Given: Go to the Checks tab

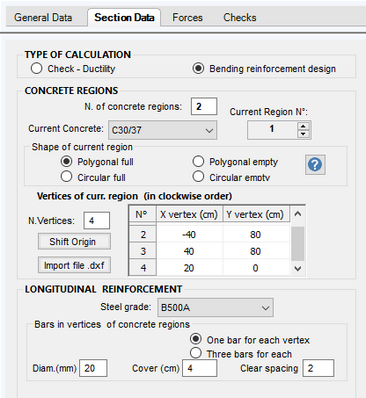Looking at the screenshot, I should click(x=240, y=17).
